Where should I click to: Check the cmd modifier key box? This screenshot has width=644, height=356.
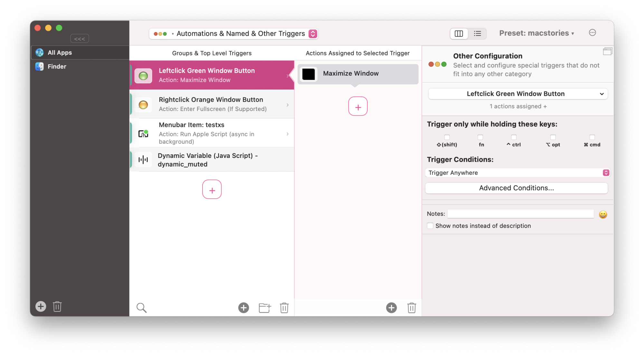click(x=592, y=137)
